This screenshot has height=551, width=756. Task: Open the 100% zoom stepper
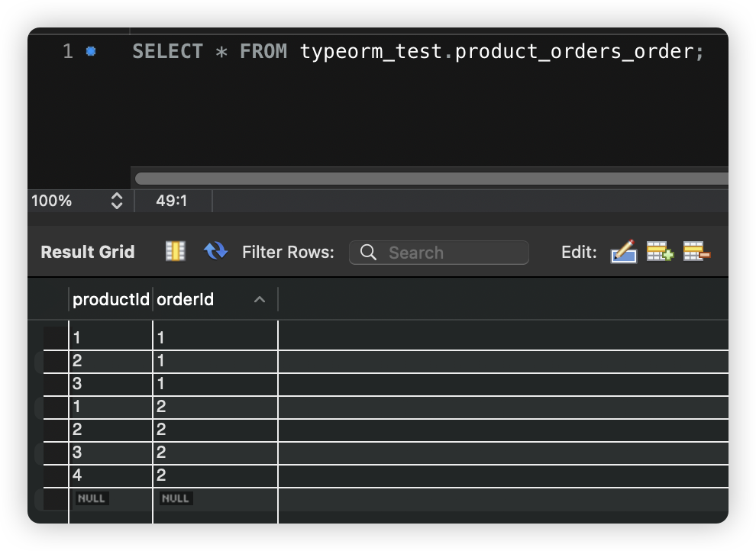(116, 201)
